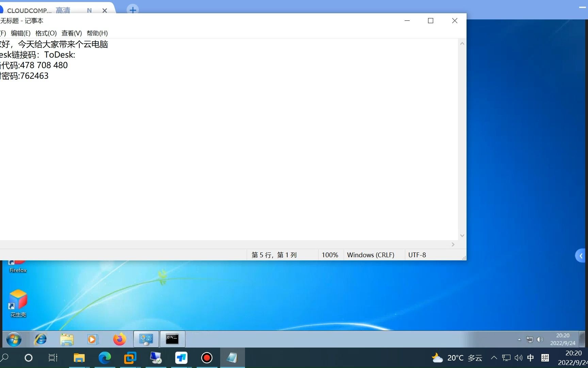Show hidden icons in host system tray
Screen dimensions: 588x368
(494, 358)
